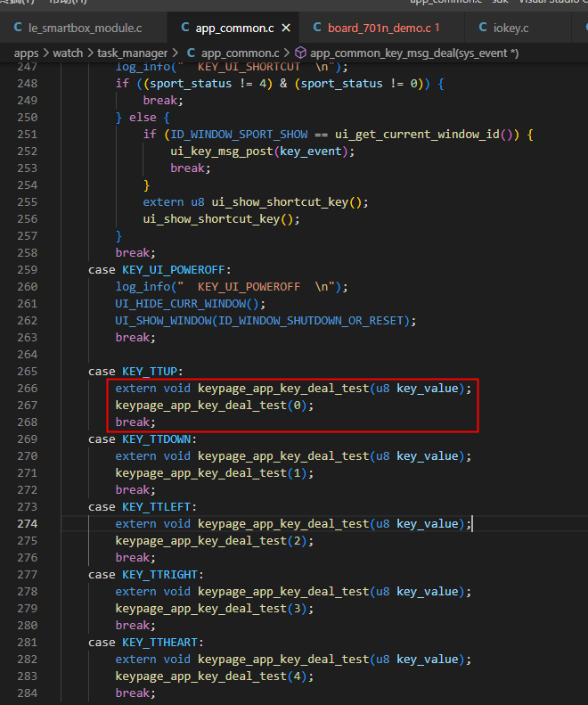Click 'else' keyword on line 250
The width and height of the screenshot is (588, 705).
coord(143,118)
